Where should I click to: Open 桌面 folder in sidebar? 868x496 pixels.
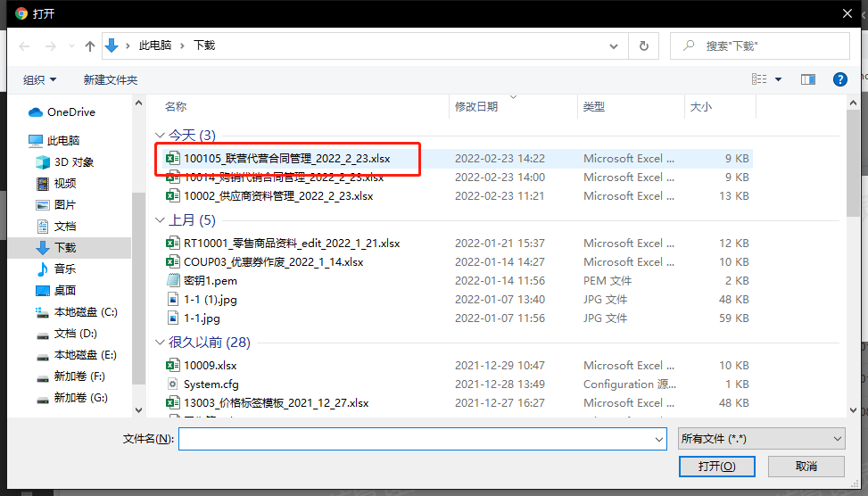(x=56, y=290)
